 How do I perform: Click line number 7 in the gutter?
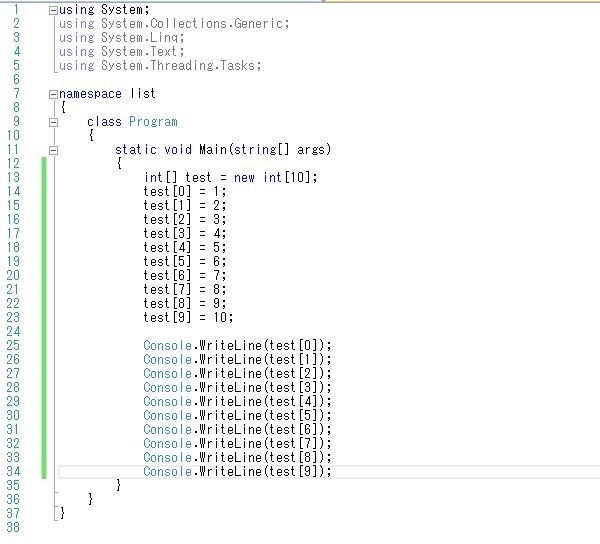click(16, 94)
